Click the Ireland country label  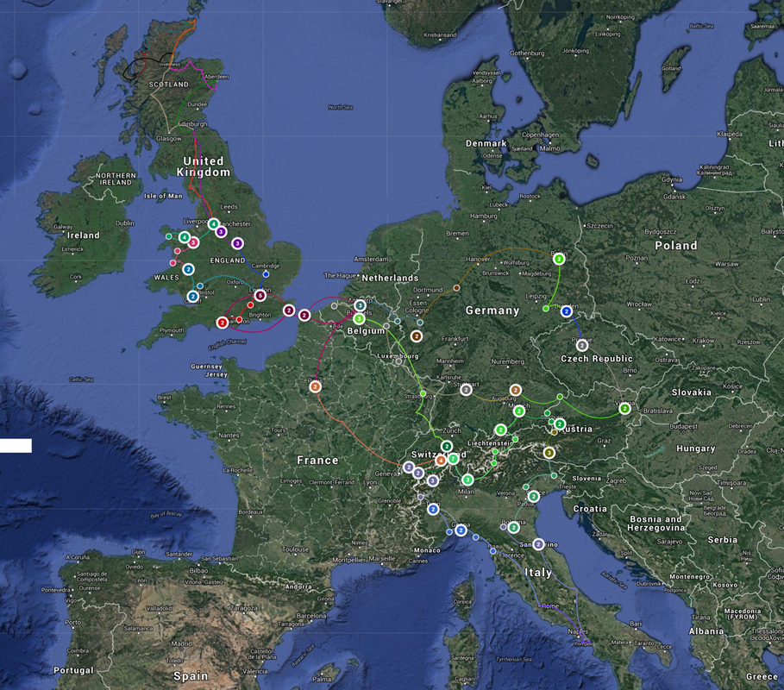pyautogui.click(x=84, y=235)
